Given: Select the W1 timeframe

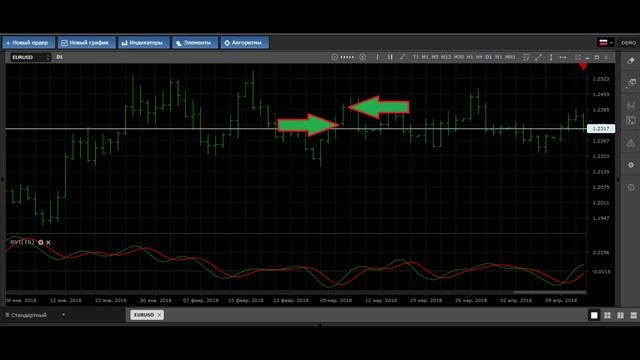Looking at the screenshot, I should point(498,57).
